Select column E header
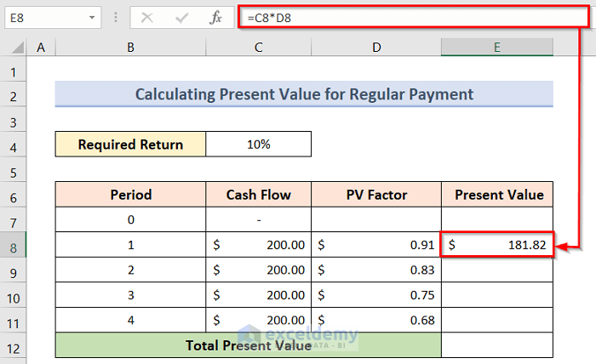This screenshot has width=596, height=364. click(x=497, y=48)
